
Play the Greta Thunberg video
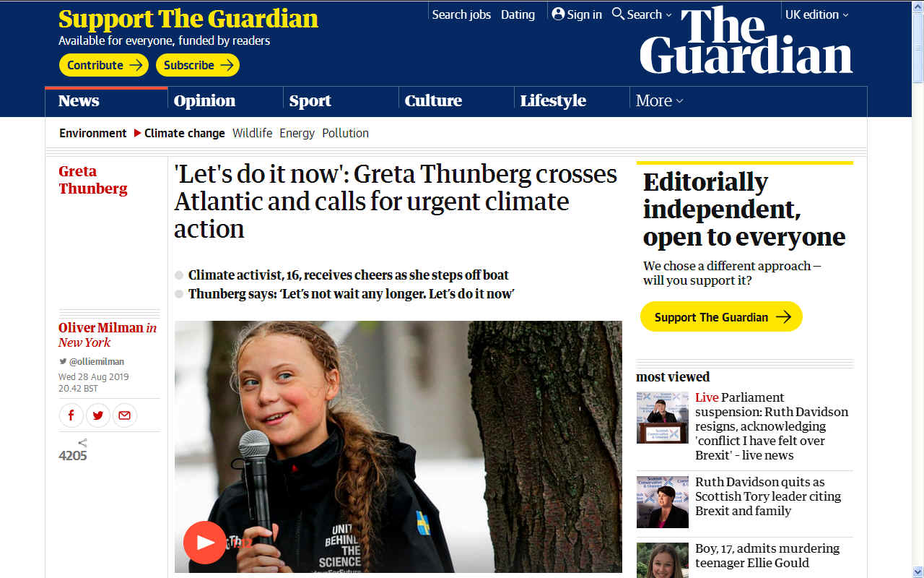204,542
